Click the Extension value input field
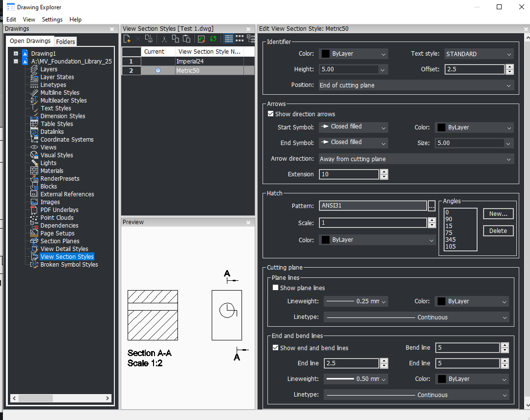Image resolution: width=530 pixels, height=420 pixels. [x=349, y=174]
